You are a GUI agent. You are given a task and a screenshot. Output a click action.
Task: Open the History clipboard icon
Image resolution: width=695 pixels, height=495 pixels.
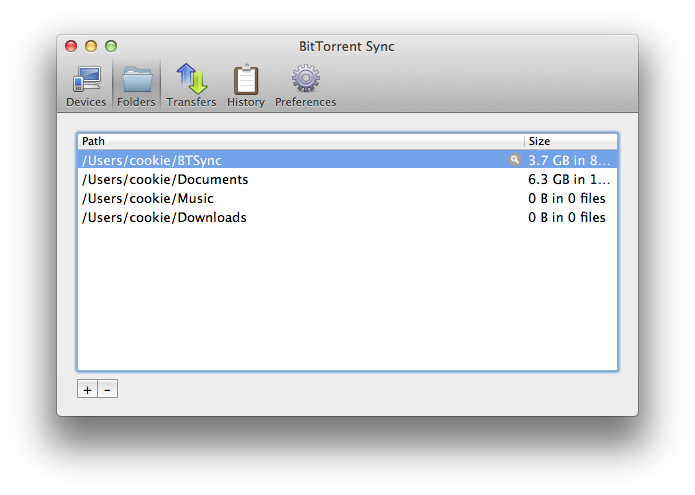click(245, 85)
